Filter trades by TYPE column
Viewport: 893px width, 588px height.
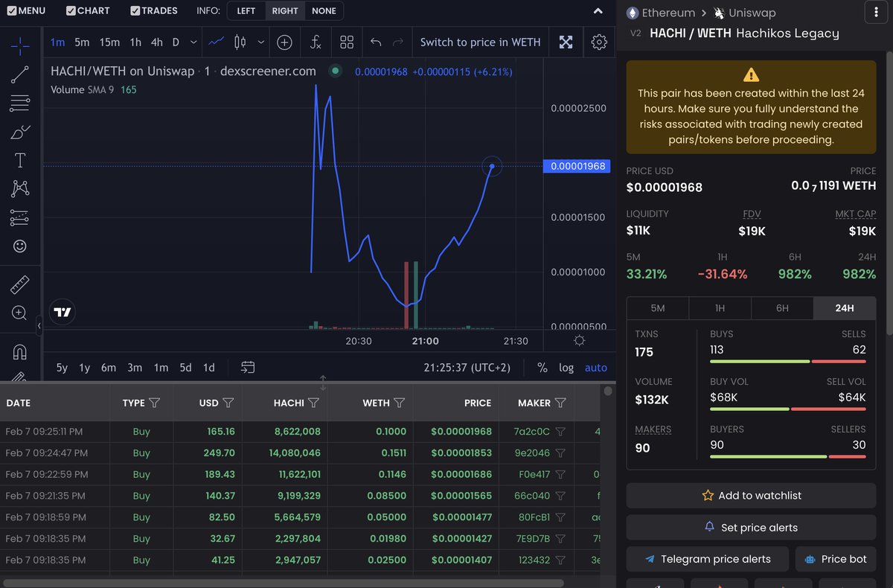154,403
